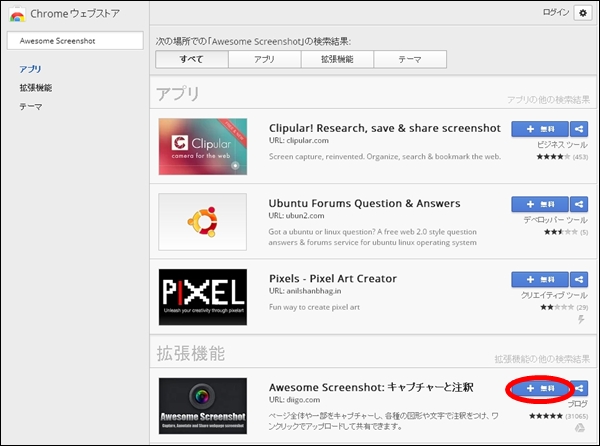Open Ubuntu Forums Question & Answers title
Screen dimensions: 600x446
tap(364, 203)
